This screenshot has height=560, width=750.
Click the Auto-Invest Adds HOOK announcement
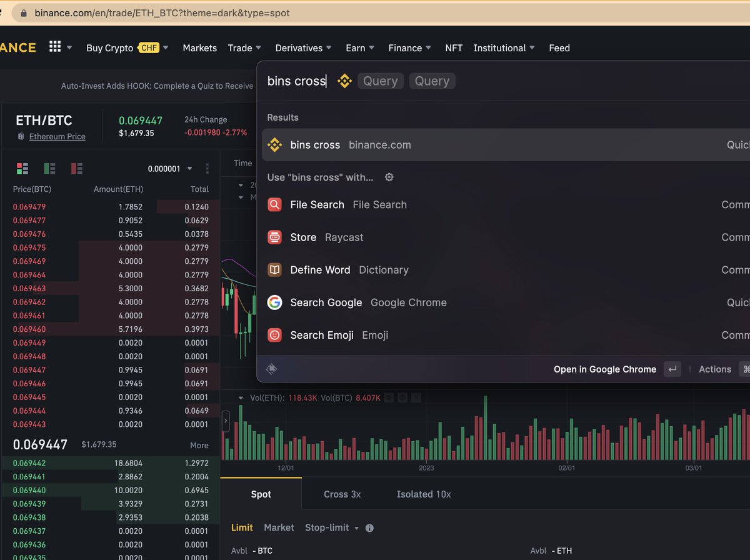(x=158, y=86)
